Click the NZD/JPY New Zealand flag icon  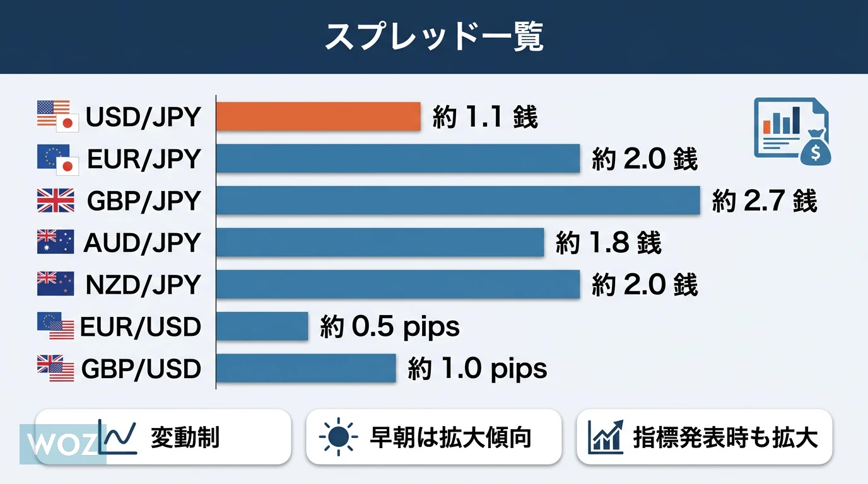click(56, 284)
